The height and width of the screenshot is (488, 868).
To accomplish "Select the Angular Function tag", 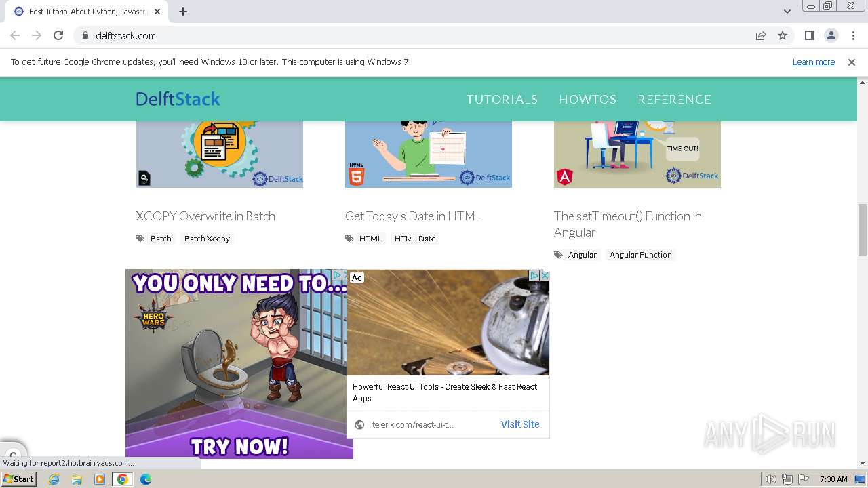I will (x=640, y=255).
